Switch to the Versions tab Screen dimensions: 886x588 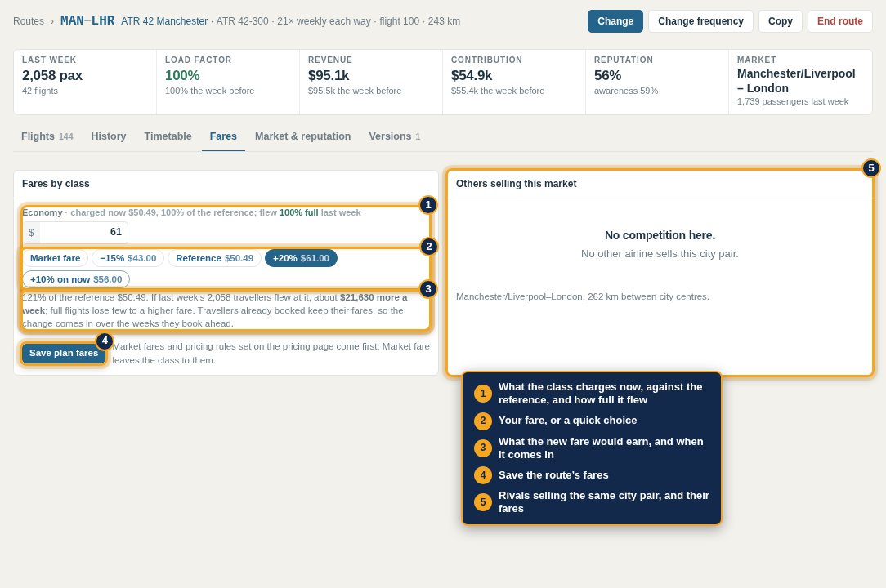click(x=395, y=136)
